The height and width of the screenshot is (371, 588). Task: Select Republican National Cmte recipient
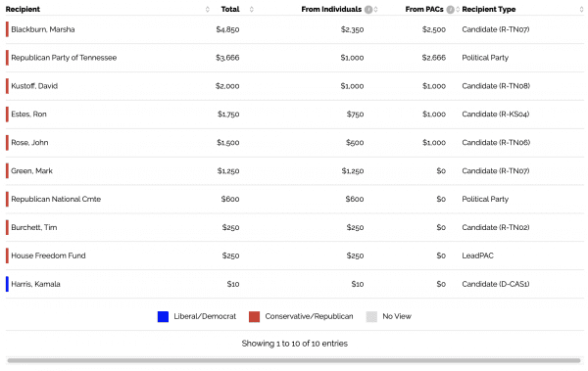coord(56,200)
